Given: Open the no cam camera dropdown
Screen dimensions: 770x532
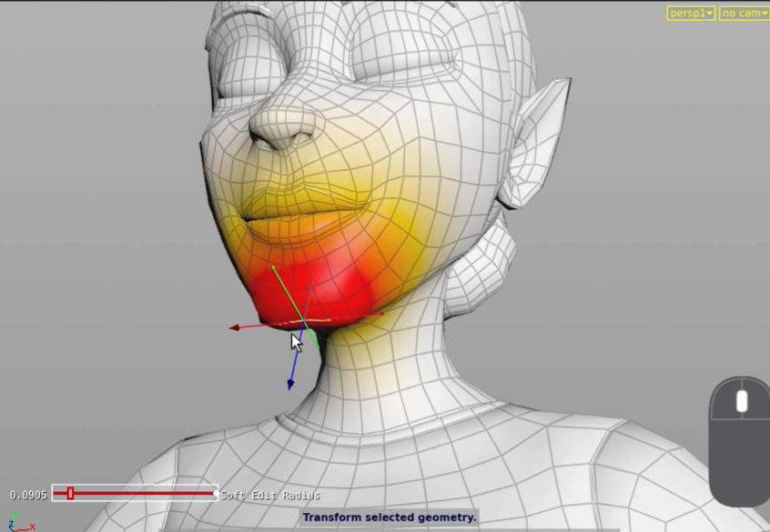Looking at the screenshot, I should [x=744, y=14].
